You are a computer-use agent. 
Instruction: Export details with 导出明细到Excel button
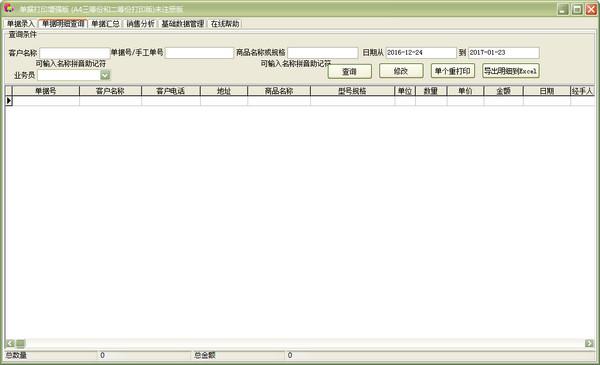(x=511, y=71)
